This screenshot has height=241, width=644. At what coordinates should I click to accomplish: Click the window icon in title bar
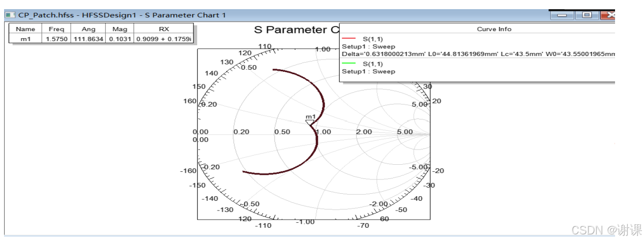click(x=10, y=15)
